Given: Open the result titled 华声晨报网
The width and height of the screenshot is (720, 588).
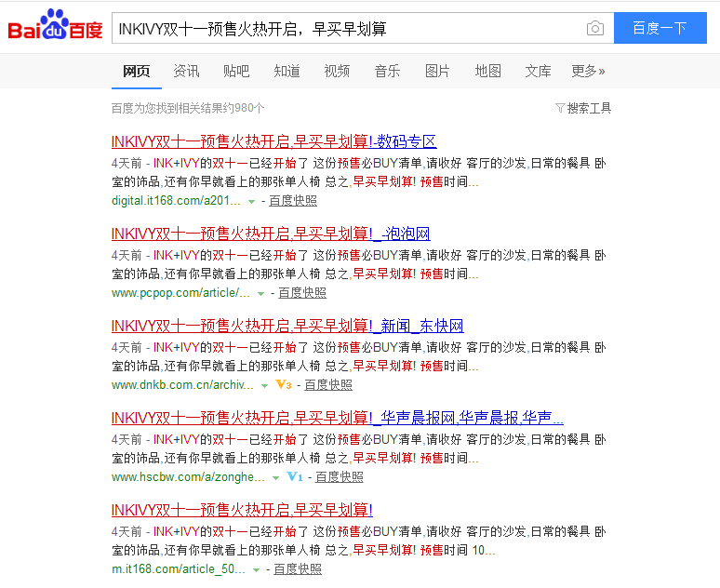Looking at the screenshot, I should point(338,418).
